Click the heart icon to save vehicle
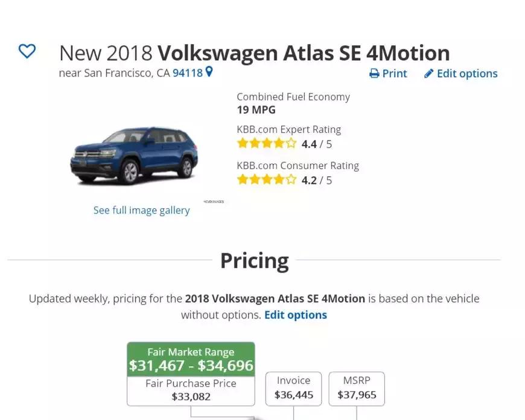The height and width of the screenshot is (420, 525). tap(27, 51)
